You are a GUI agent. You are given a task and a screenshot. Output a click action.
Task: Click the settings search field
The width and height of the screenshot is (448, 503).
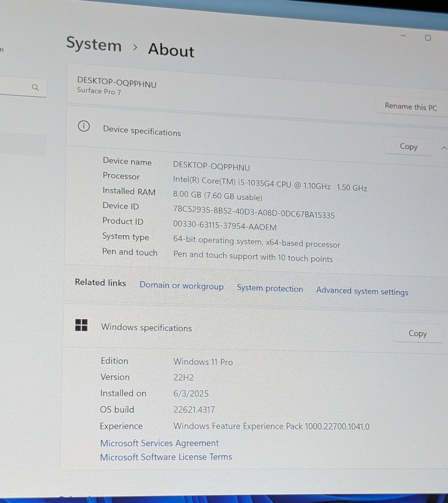(x=23, y=87)
